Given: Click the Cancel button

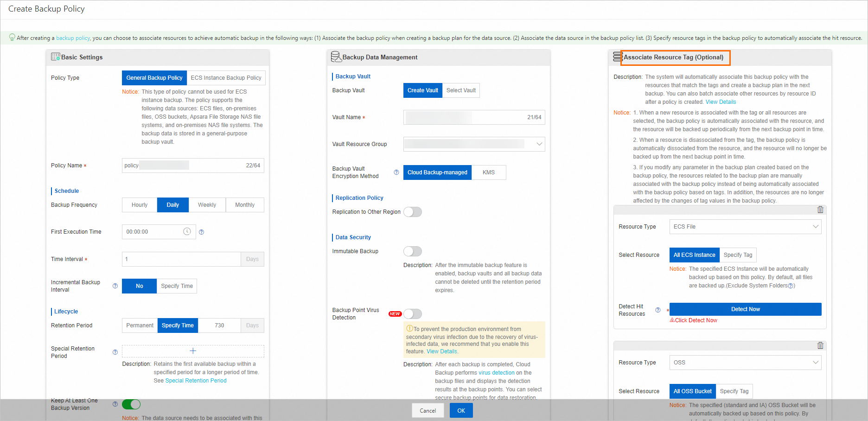Looking at the screenshot, I should pyautogui.click(x=428, y=410).
